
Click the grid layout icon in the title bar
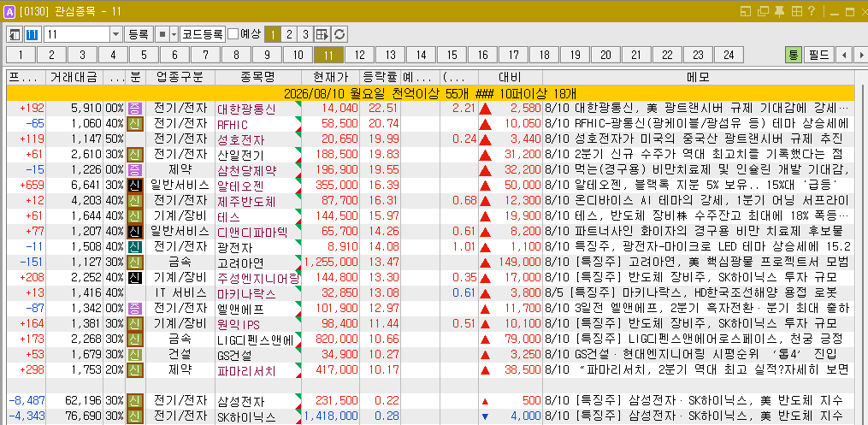pos(796,12)
